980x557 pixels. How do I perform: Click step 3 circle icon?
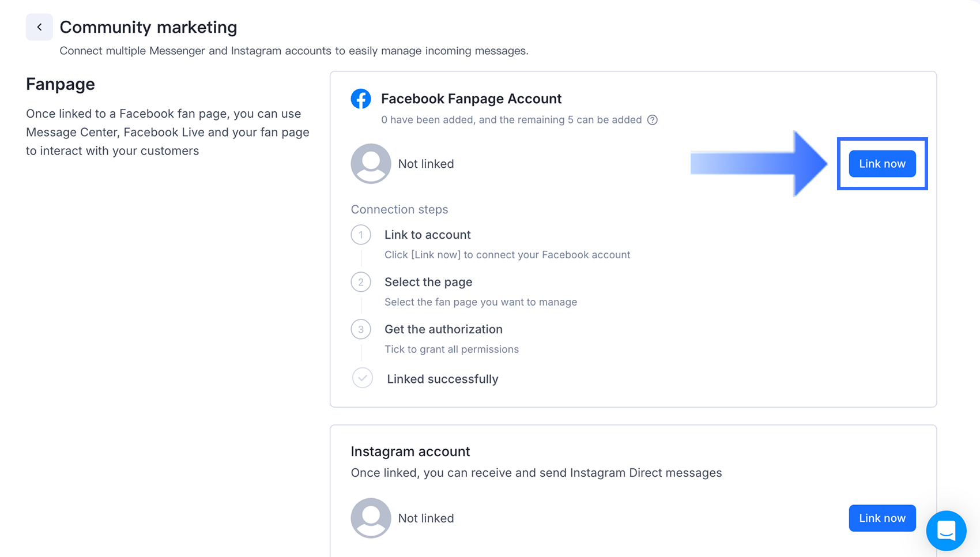(361, 329)
